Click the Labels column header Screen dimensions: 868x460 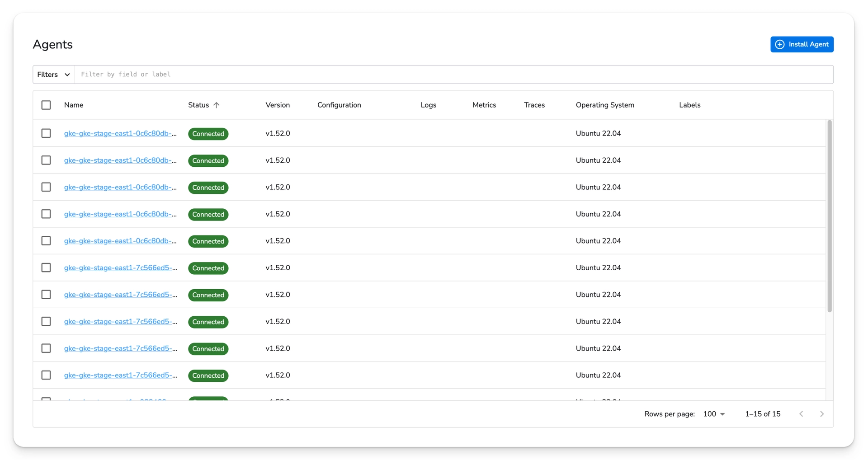click(689, 105)
